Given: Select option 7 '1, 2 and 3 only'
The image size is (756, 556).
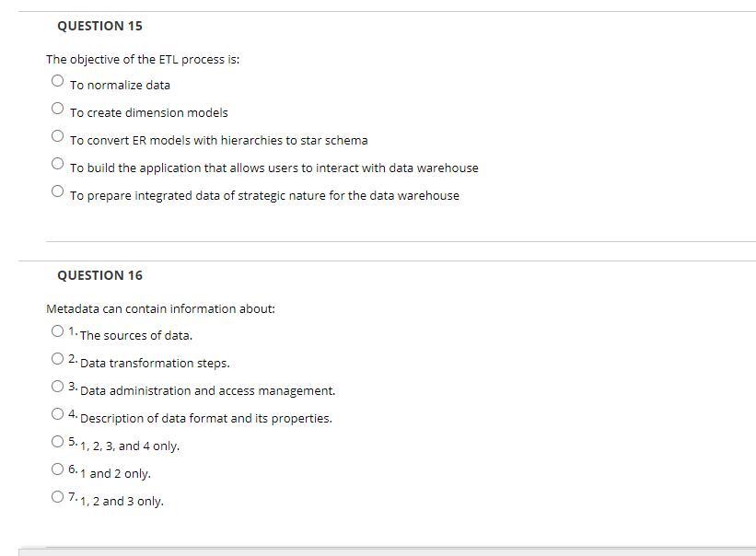Looking at the screenshot, I should pos(57,495).
